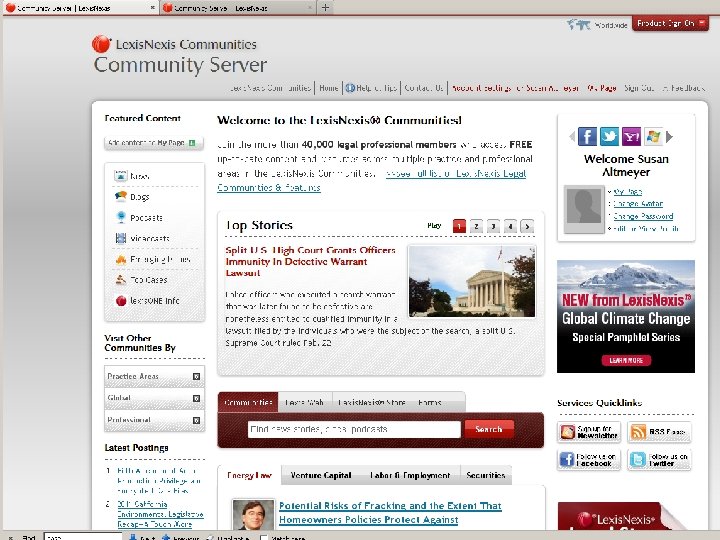This screenshot has width=720, height=540.
Task: Click Sign Out link
Action: click(x=639, y=88)
